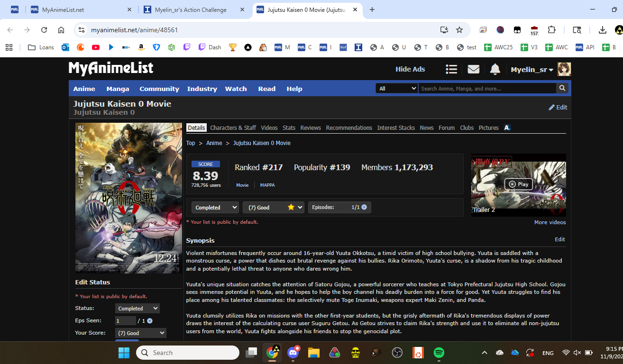Open the trophy bookmark icon

click(232, 47)
